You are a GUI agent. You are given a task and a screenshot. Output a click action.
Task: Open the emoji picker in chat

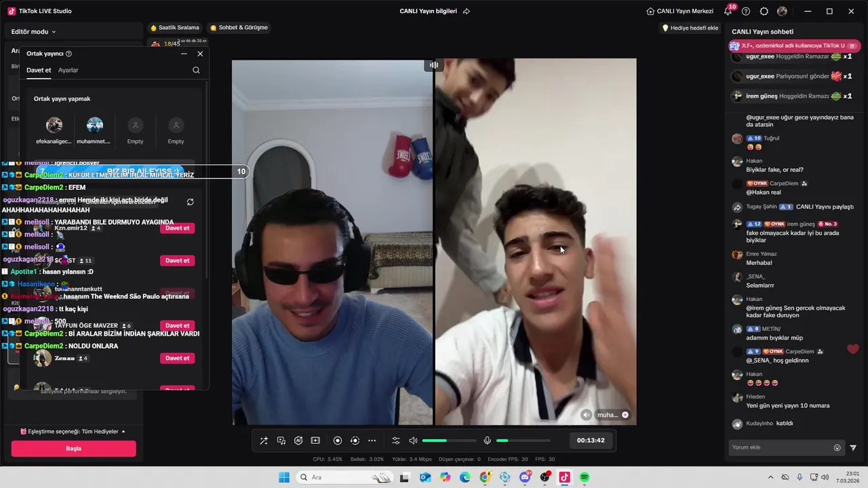837,447
